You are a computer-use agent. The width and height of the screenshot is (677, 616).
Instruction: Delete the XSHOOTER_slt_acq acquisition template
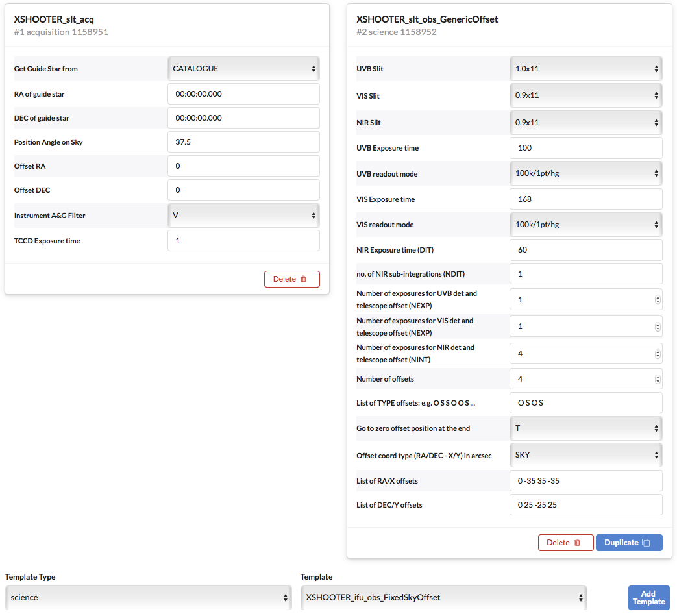coord(291,279)
